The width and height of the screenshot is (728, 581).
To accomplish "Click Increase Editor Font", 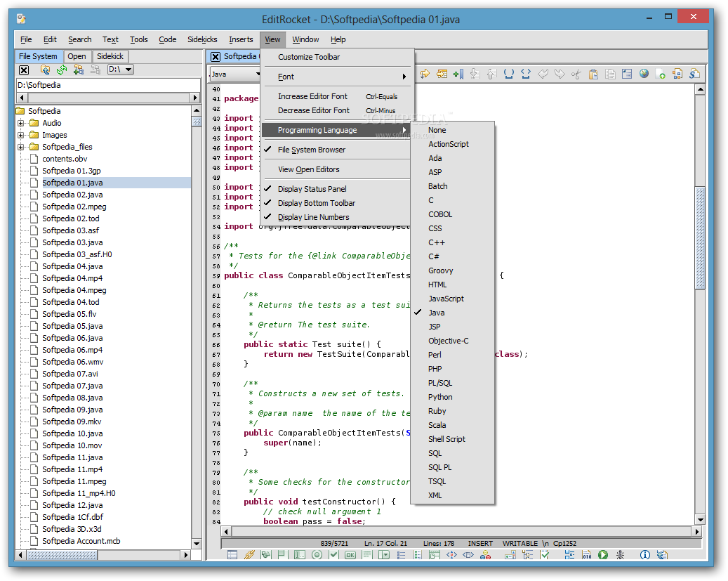I will coord(336,96).
